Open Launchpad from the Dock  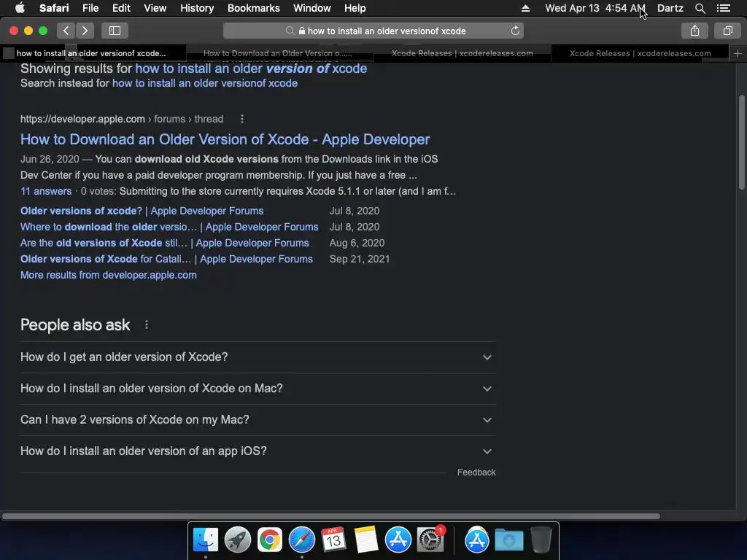[238, 540]
